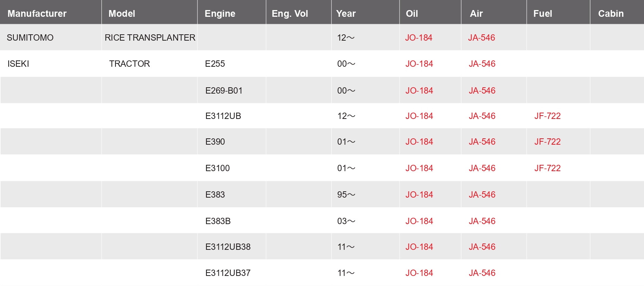The height and width of the screenshot is (286, 644).
Task: Open JA-546 air link in SUMITOMO row
Action: click(x=482, y=38)
